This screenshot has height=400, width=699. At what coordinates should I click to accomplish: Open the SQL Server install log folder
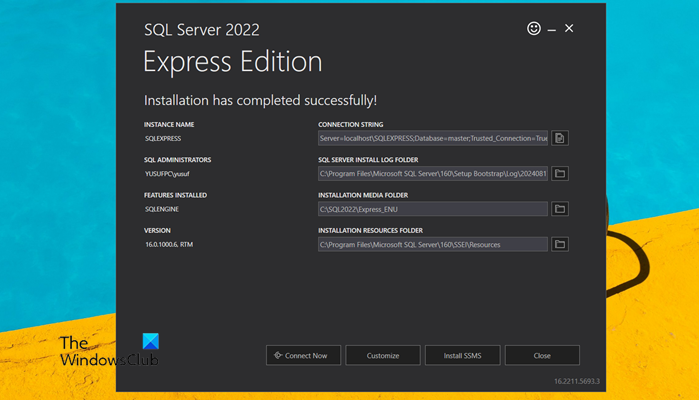pos(561,173)
